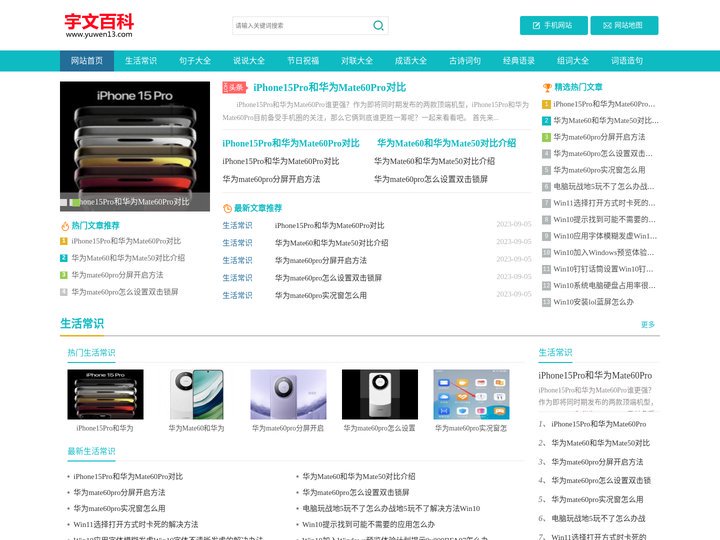The image size is (720, 540).
Task: Click the number 2 badge in 热门文章推荐
Action: 64,258
